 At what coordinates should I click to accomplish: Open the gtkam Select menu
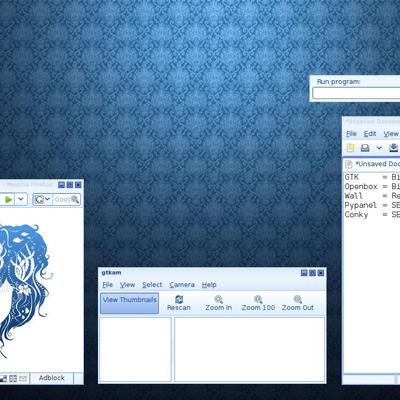click(x=152, y=285)
